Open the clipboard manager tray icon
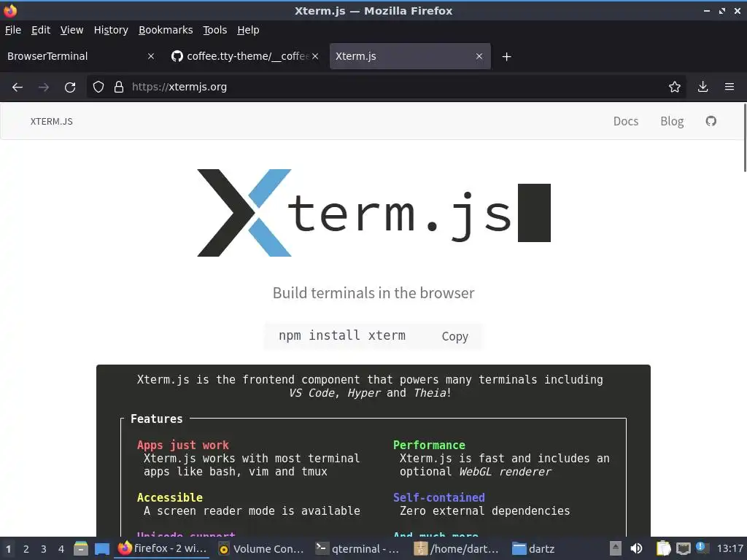Image resolution: width=747 pixels, height=560 pixels. [663, 549]
